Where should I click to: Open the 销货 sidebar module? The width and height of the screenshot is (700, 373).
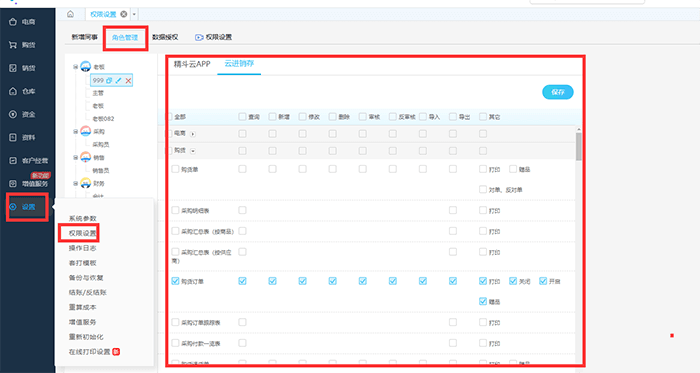(x=23, y=68)
